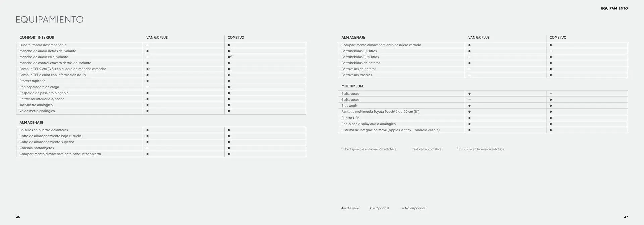Click the VAN GX PLUS dash for "Consola portaobjetos"
Screen dimensions: 644x225
[x=148, y=148]
